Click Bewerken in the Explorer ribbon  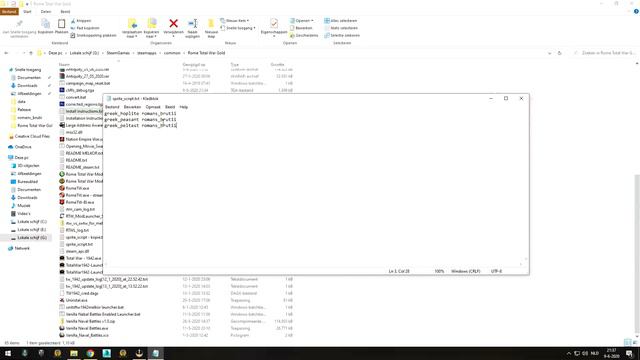coord(301,28)
